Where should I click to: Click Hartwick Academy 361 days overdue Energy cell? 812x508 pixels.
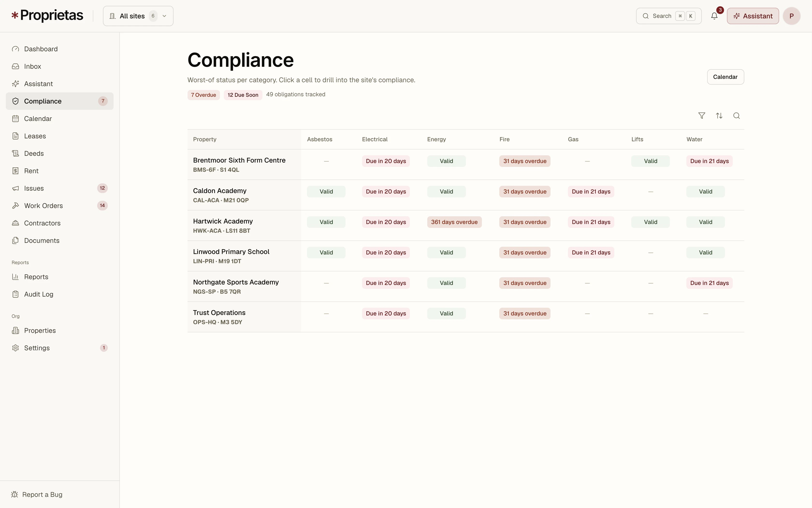click(x=454, y=222)
